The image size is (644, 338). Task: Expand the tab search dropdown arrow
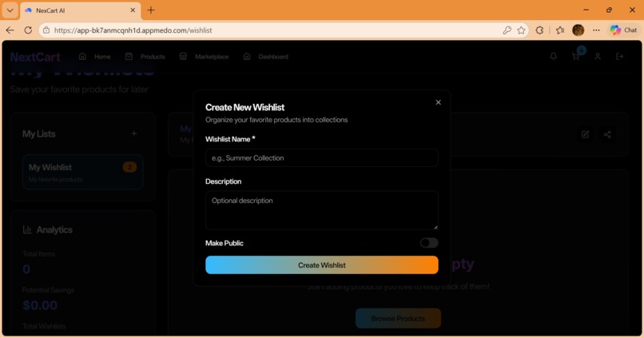pyautogui.click(x=10, y=10)
